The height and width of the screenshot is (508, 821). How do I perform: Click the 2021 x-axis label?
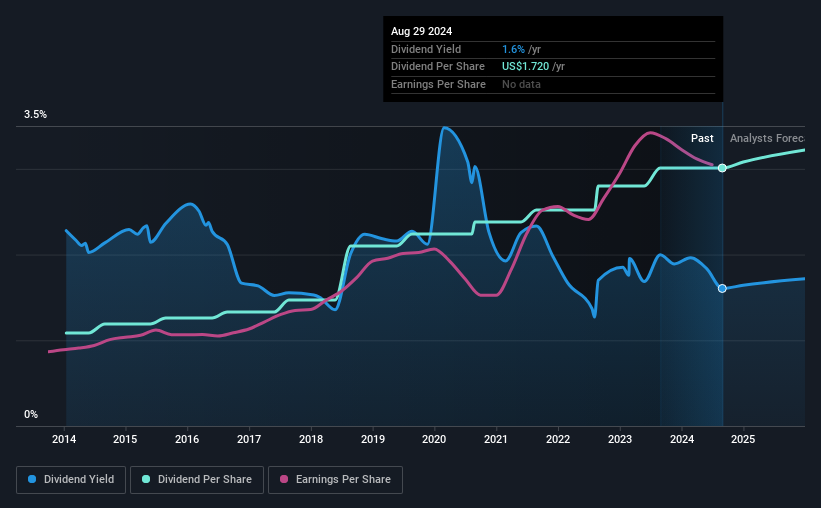click(x=496, y=439)
